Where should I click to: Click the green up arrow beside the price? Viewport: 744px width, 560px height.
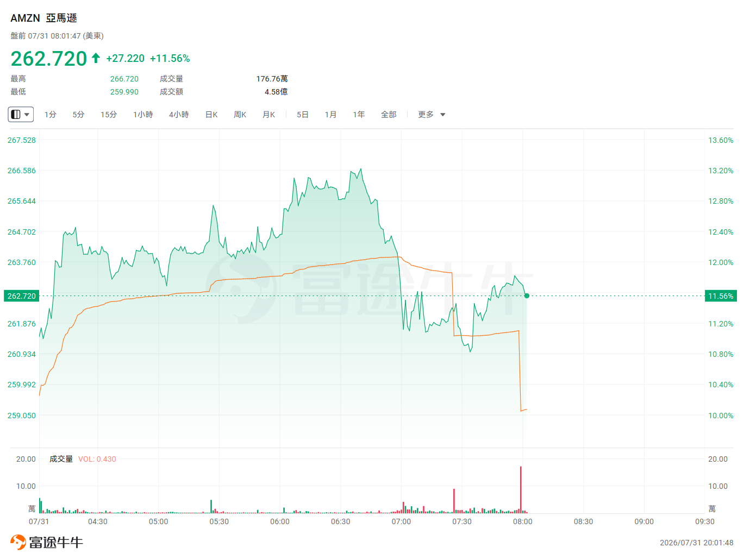(x=96, y=58)
